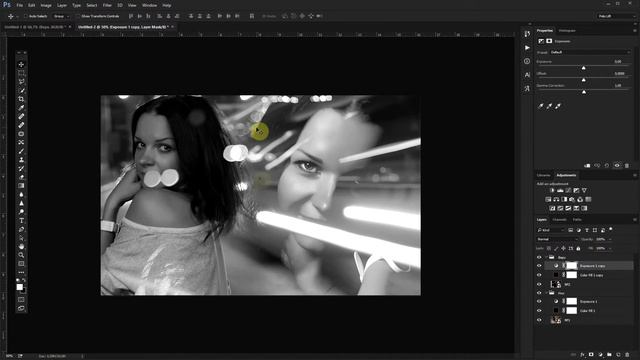Switch to the first Untitled document tab
Image resolution: width=640 pixels, height=360 pixels.
click(x=35, y=27)
